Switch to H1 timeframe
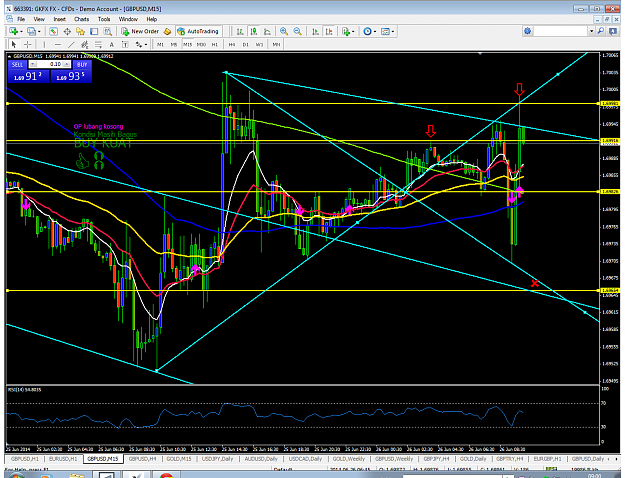Screen dimensions: 625x478 [215, 45]
